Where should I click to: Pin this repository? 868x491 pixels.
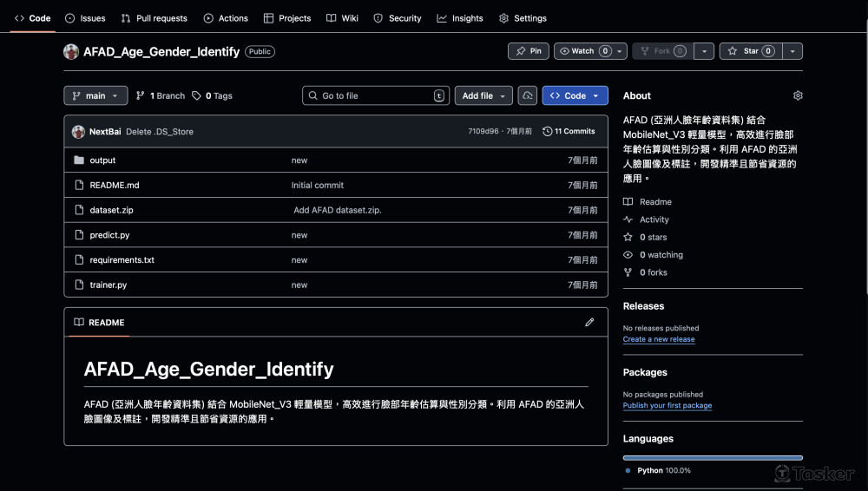click(529, 51)
